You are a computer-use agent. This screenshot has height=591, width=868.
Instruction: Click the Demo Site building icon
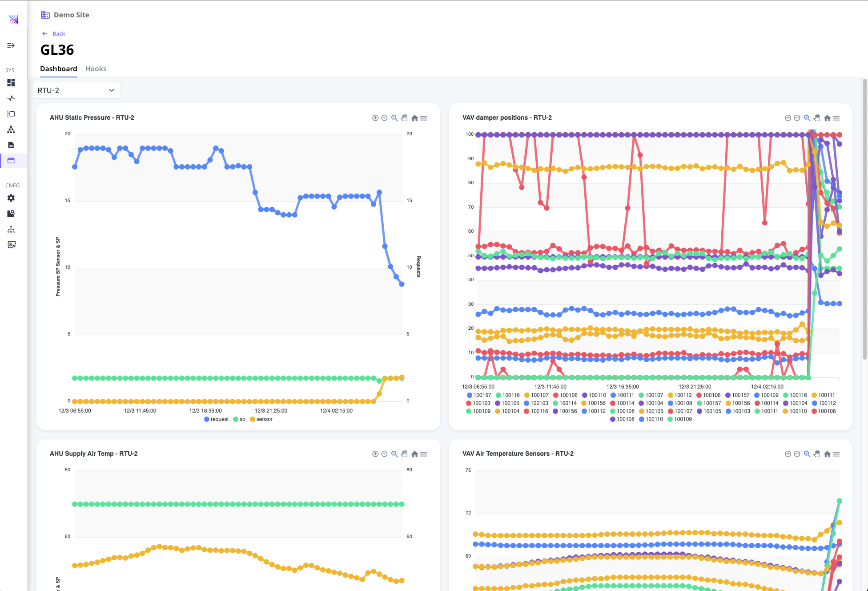(45, 15)
